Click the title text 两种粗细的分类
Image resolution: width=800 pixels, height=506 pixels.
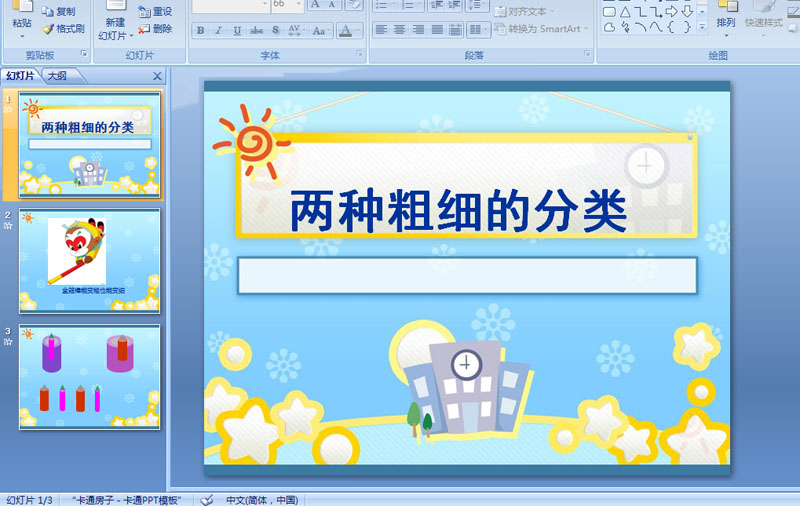tap(458, 211)
